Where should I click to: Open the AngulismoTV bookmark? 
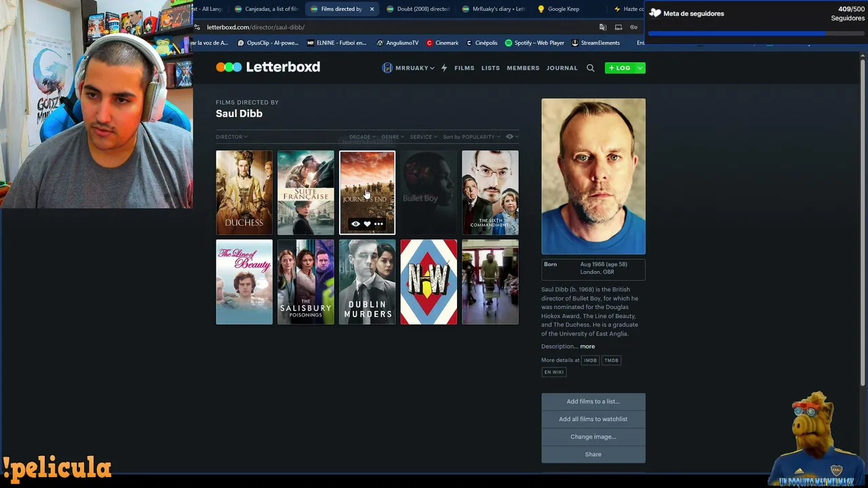[x=398, y=43]
